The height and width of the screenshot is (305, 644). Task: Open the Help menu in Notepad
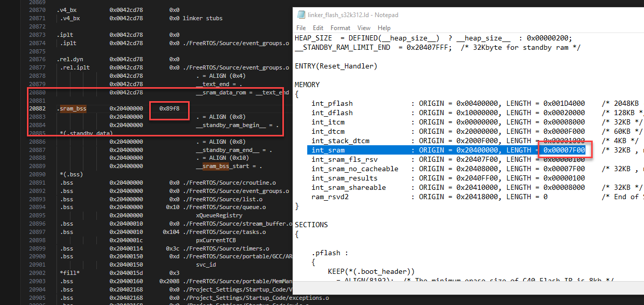point(384,27)
